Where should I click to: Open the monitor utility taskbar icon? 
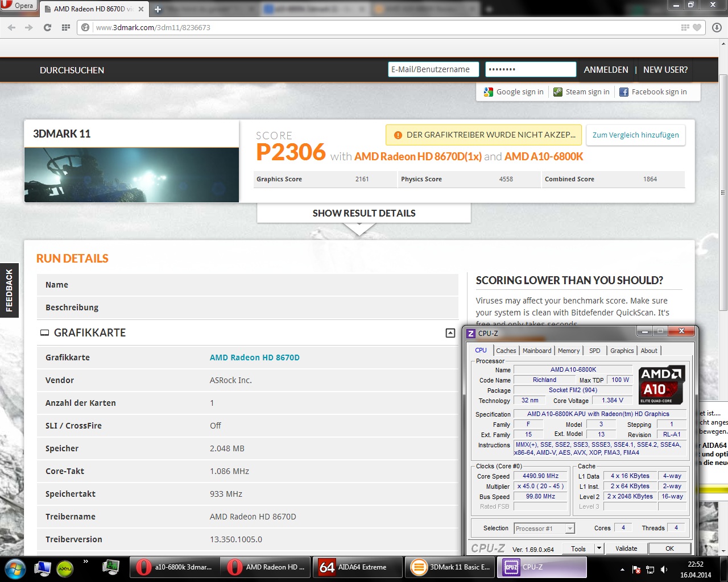click(x=111, y=567)
